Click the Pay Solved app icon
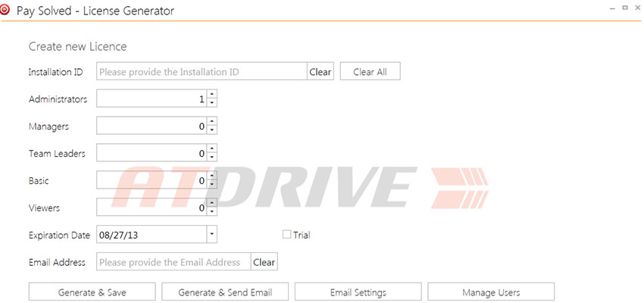 pos(5,11)
